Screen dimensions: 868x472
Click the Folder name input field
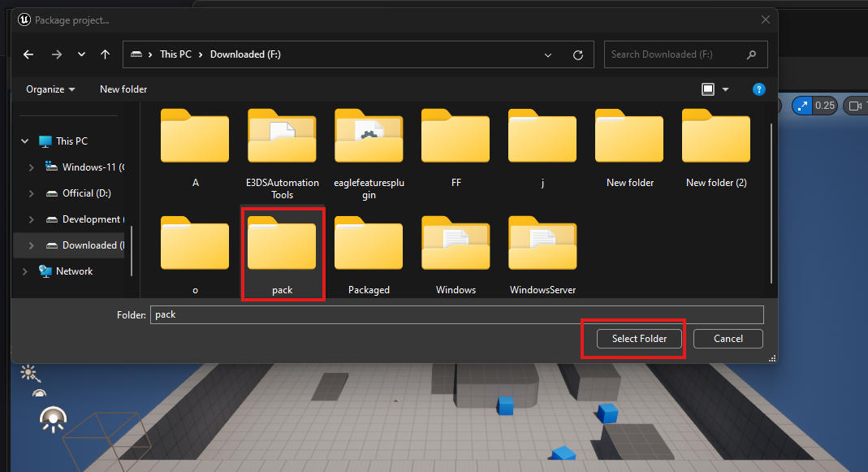point(456,314)
